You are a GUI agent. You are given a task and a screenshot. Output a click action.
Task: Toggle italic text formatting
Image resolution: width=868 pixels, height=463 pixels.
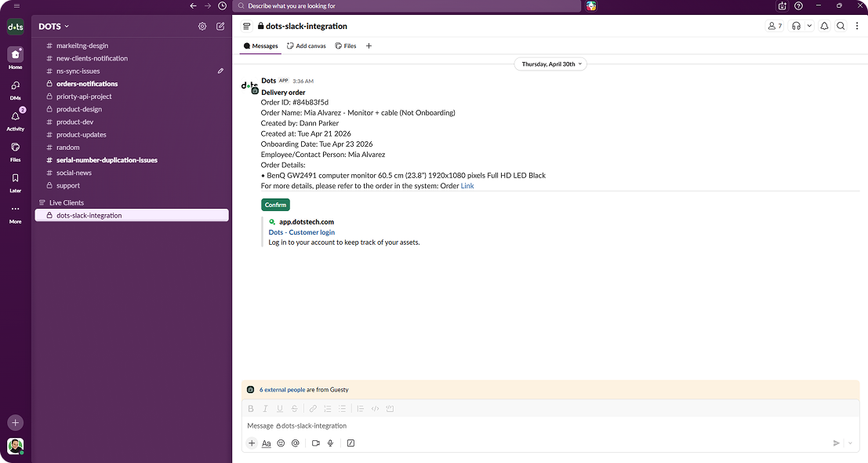point(265,409)
